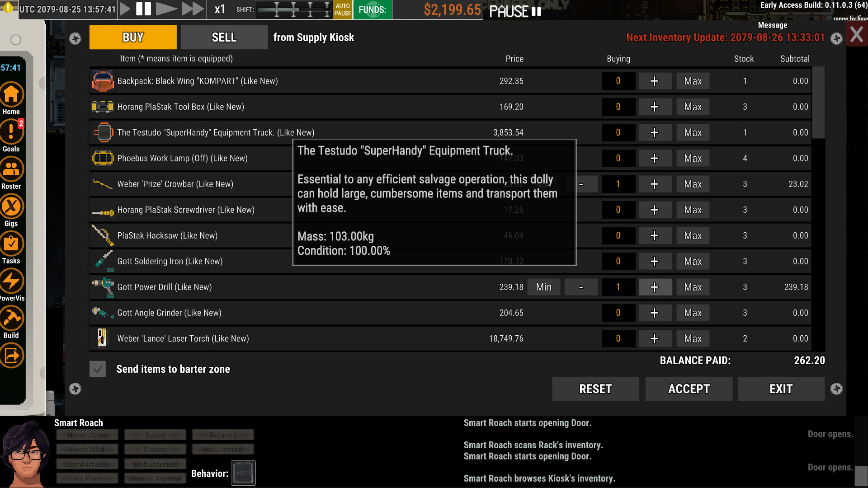Set Backpack quantity to Max
This screenshot has width=868, height=488.
tap(693, 81)
